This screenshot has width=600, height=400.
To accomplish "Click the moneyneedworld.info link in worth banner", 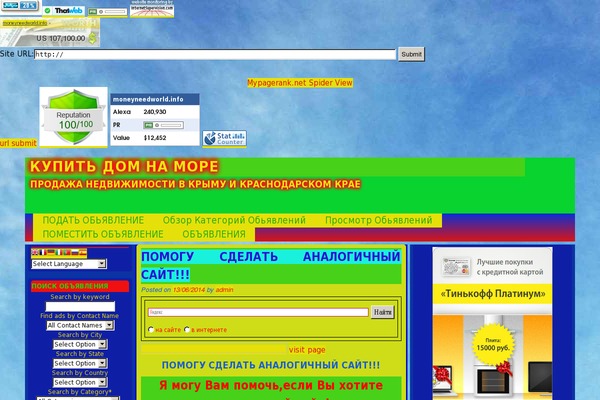I will 25,23.
